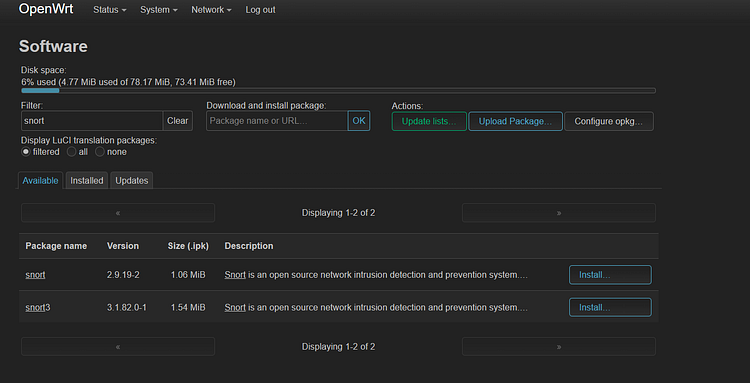Click the 1.06 MiB size cell
This screenshot has height=383, width=750.
[x=188, y=275]
